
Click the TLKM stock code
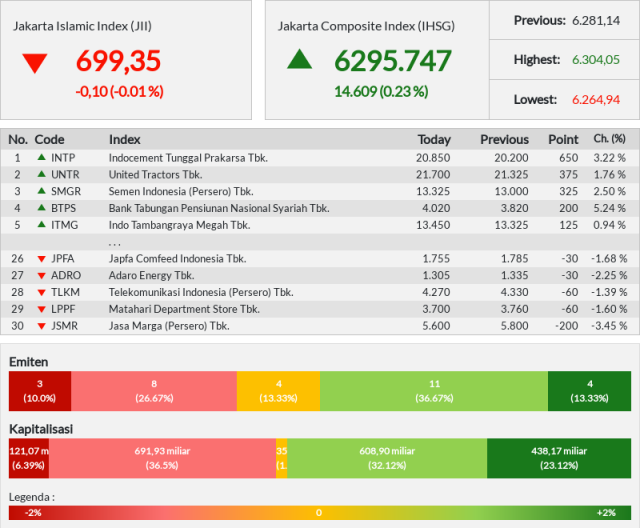click(65, 292)
